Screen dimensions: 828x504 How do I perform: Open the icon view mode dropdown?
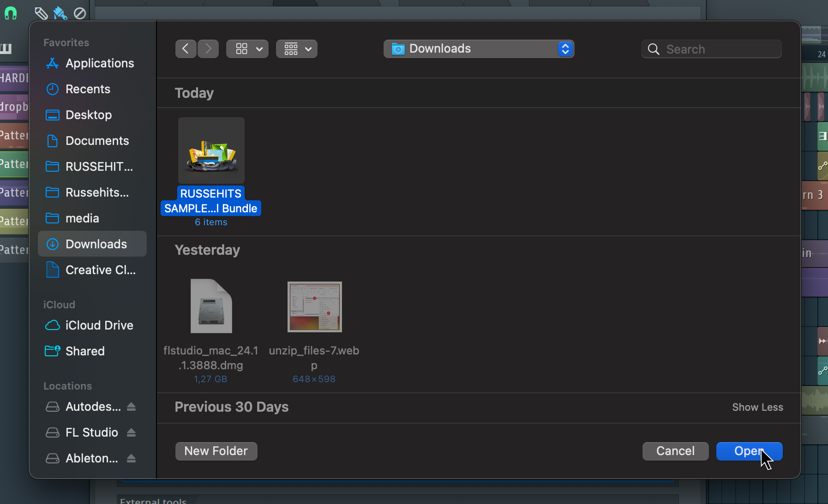pyautogui.click(x=247, y=49)
